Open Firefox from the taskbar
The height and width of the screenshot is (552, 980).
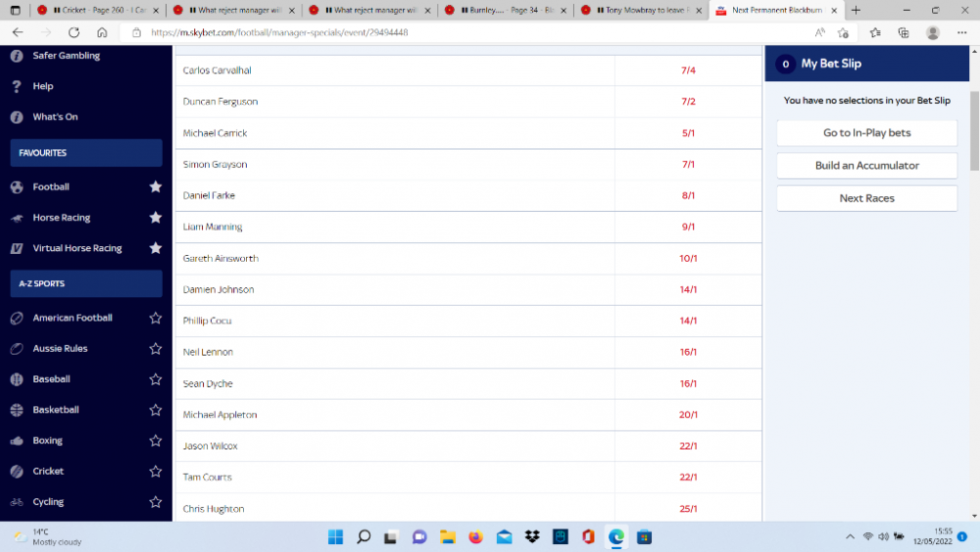475,537
